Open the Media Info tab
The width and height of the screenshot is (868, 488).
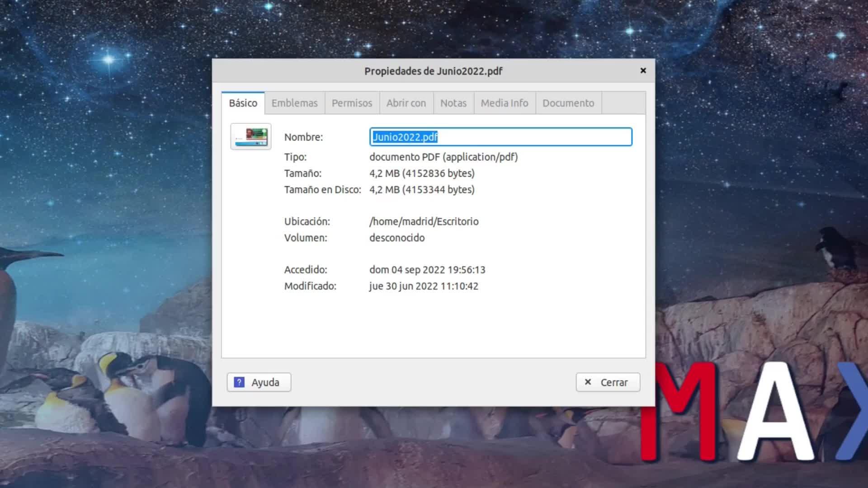coord(504,103)
